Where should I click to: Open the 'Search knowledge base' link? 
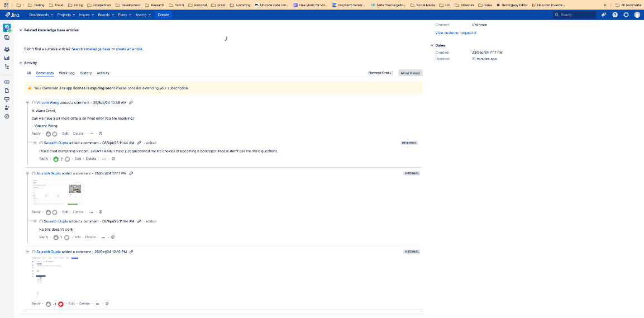(90, 49)
